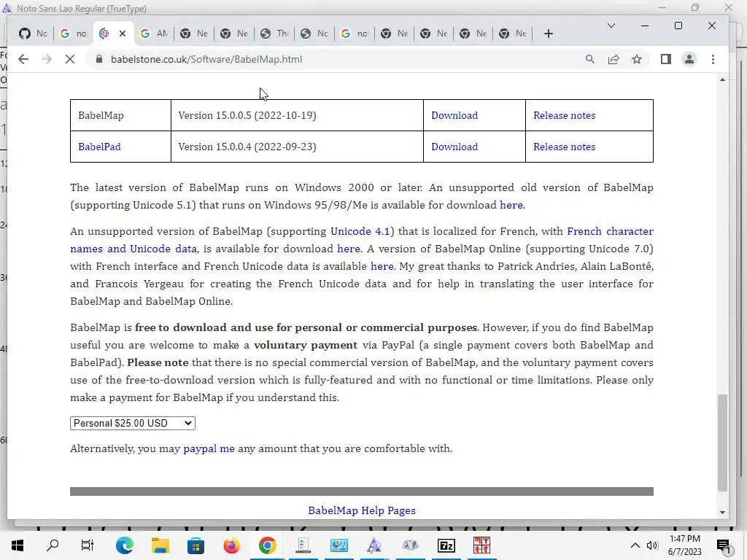
Task: Follow 'here' link for Windows 95/98/Me version
Action: 511,205
